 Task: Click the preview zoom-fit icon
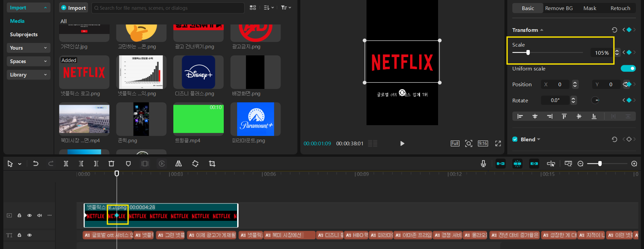(469, 144)
